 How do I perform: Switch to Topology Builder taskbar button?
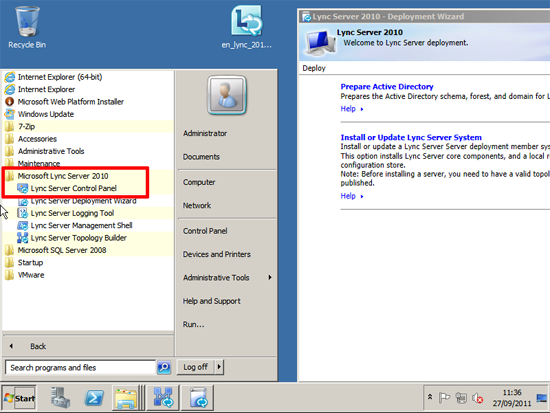pyautogui.click(x=163, y=398)
